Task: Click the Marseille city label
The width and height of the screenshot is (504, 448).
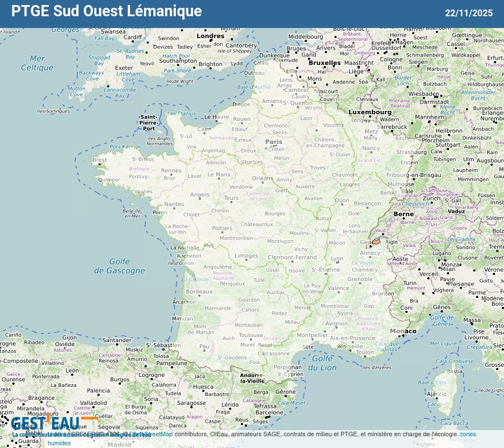Action: point(351,346)
